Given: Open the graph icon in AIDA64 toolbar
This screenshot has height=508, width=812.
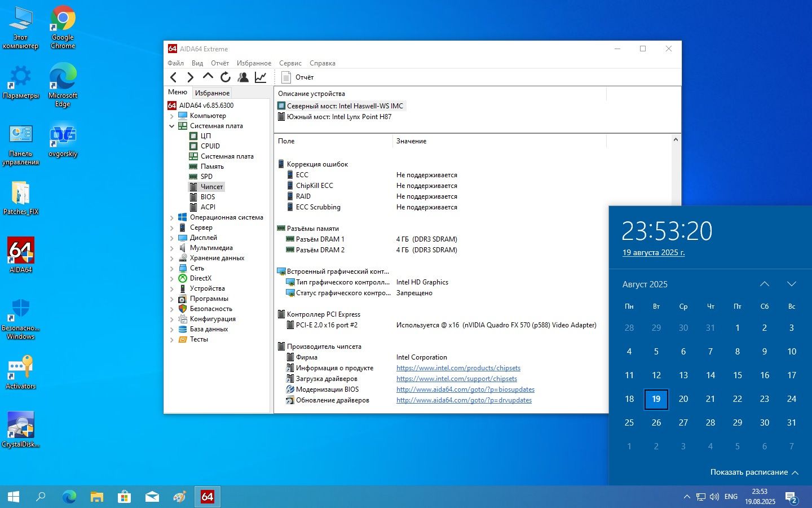Looking at the screenshot, I should click(x=261, y=77).
